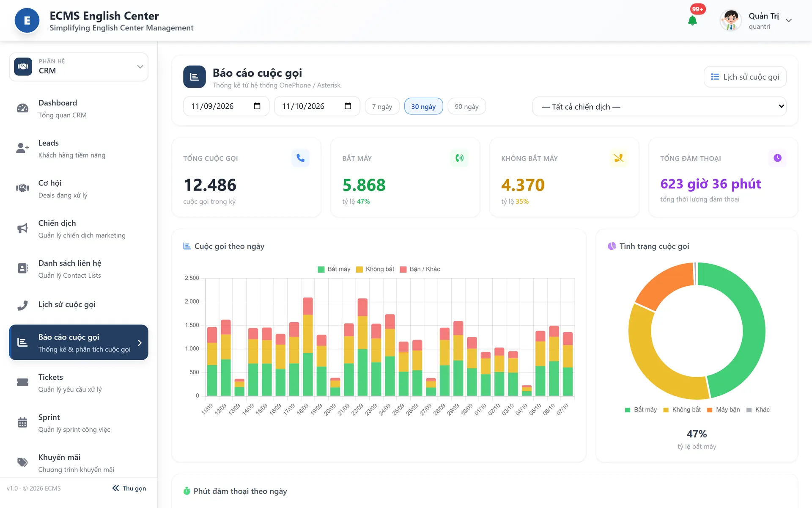Toggle Không bắt series in bar chart legend

click(375, 269)
